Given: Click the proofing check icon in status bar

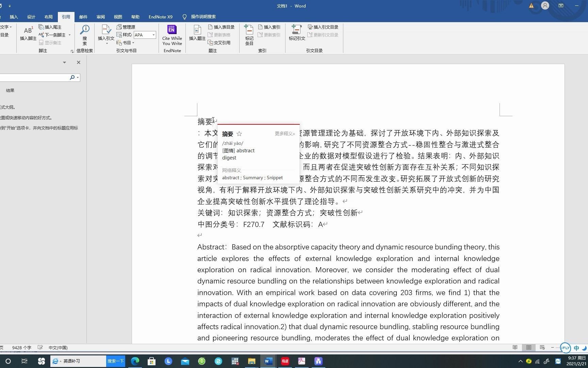Looking at the screenshot, I should pos(40,348).
